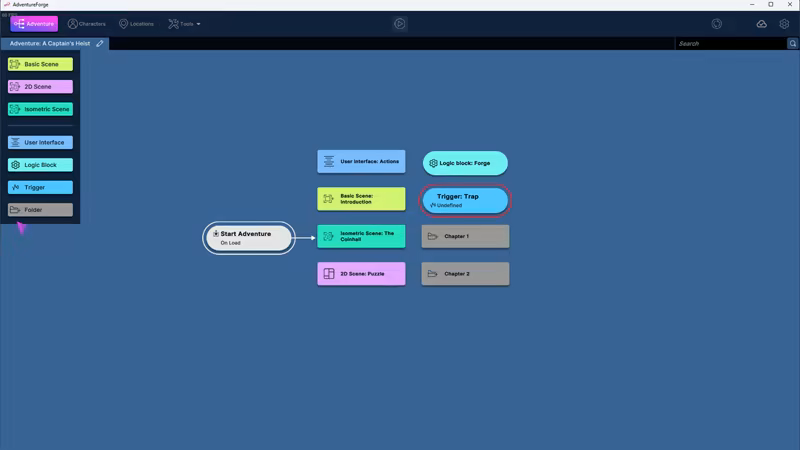Click the play button in the top bar
Viewport: 800px width, 450px height.
pyautogui.click(x=400, y=24)
